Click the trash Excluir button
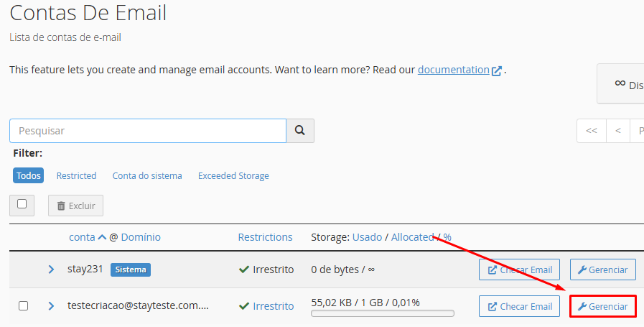Image resolution: width=644 pixels, height=327 pixels. click(76, 206)
